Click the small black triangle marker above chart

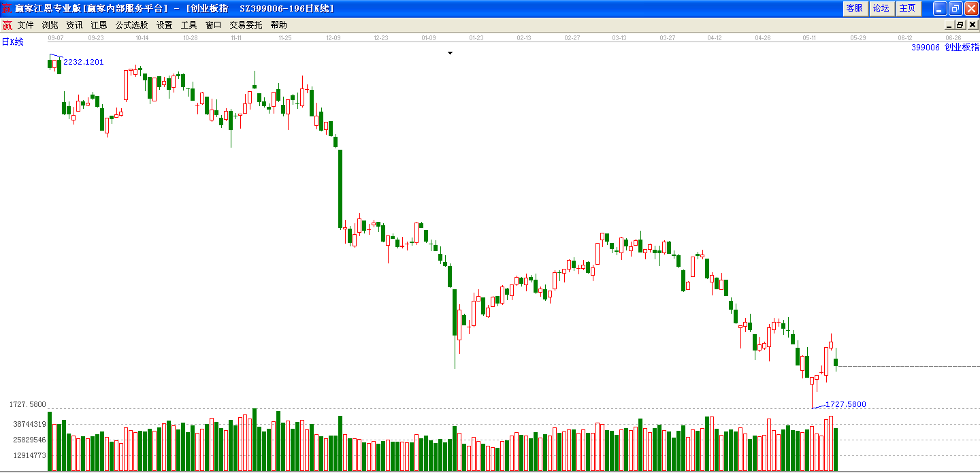450,52
